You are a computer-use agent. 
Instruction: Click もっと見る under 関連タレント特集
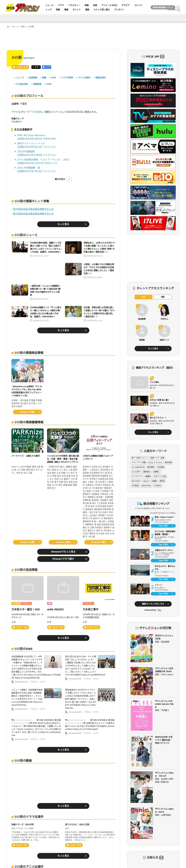[x=63, y=224]
